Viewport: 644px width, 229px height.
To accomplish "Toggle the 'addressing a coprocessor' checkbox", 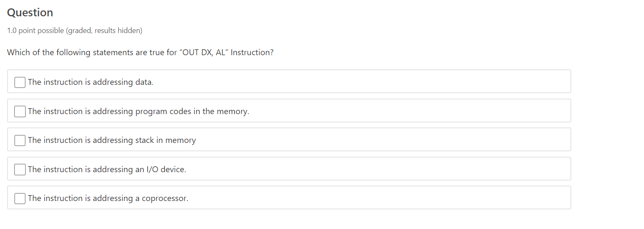I will 20,198.
